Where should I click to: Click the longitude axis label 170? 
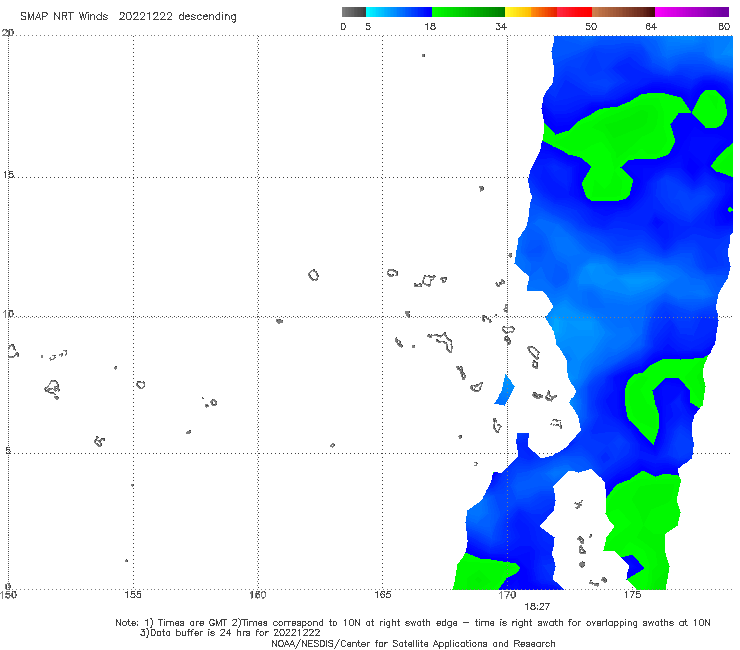click(x=507, y=595)
